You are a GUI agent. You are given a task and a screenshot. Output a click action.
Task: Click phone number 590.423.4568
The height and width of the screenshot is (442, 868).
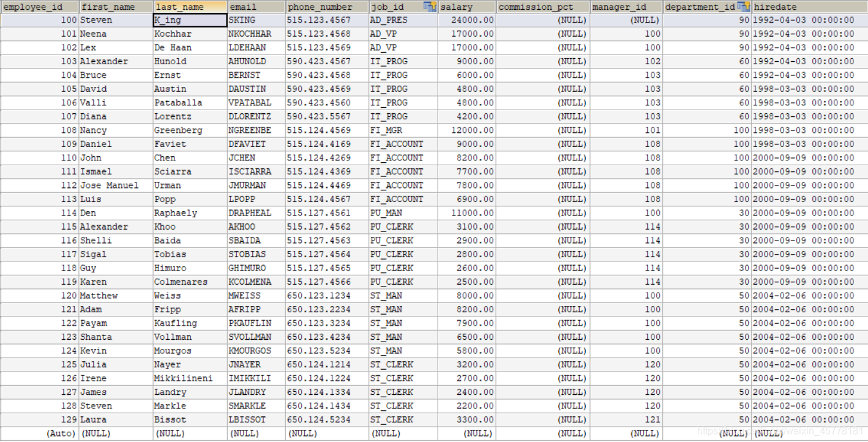[x=327, y=75]
